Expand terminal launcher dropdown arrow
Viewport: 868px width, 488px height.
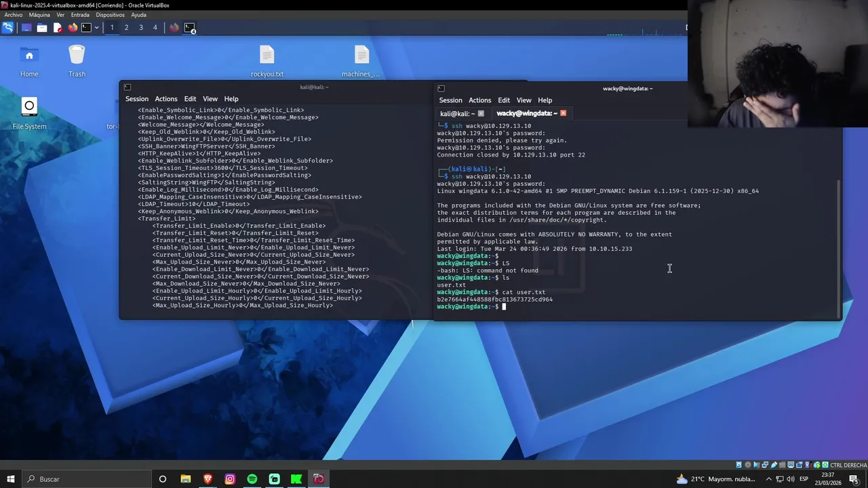pos(96,28)
